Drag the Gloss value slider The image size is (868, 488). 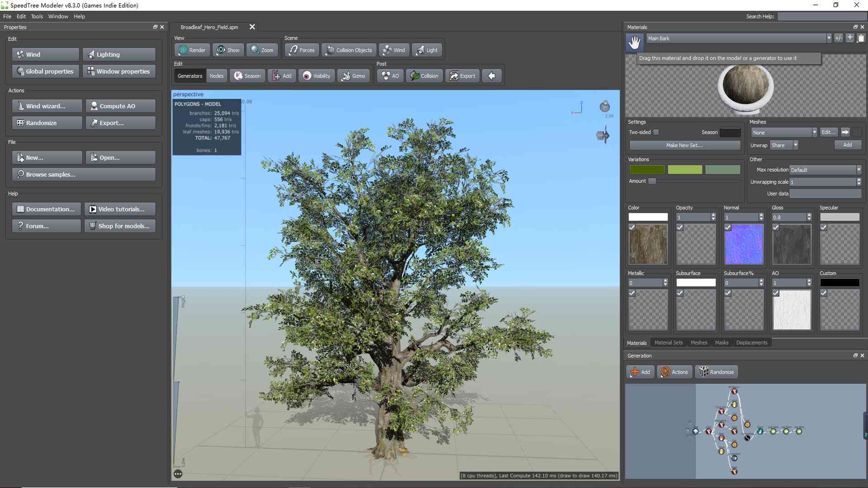788,217
